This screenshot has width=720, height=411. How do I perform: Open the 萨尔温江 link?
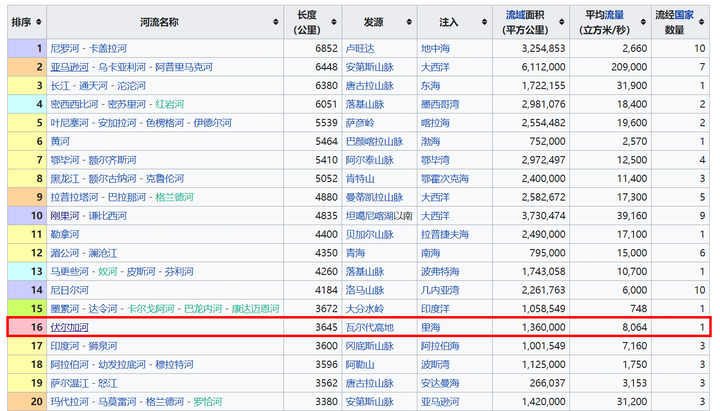click(x=69, y=383)
